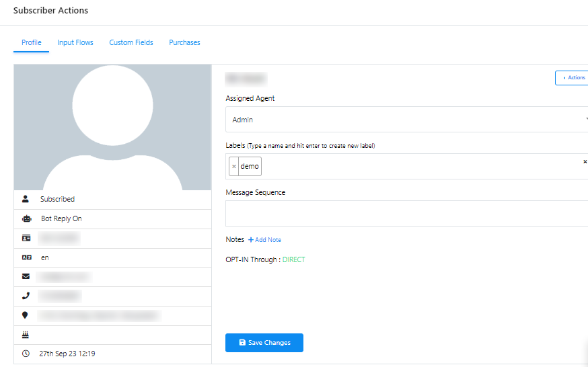Viewport: 588px width, 367px height.
Task: Click the Add Note link
Action: click(x=264, y=240)
